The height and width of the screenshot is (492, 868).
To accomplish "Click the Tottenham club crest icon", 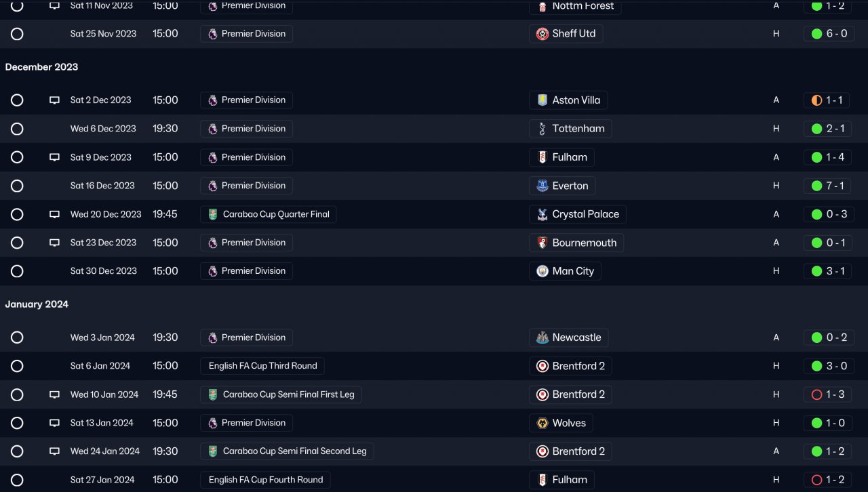I will tap(542, 129).
